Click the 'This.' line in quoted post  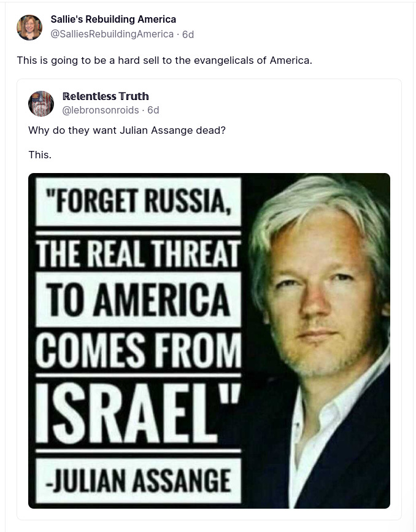point(40,155)
